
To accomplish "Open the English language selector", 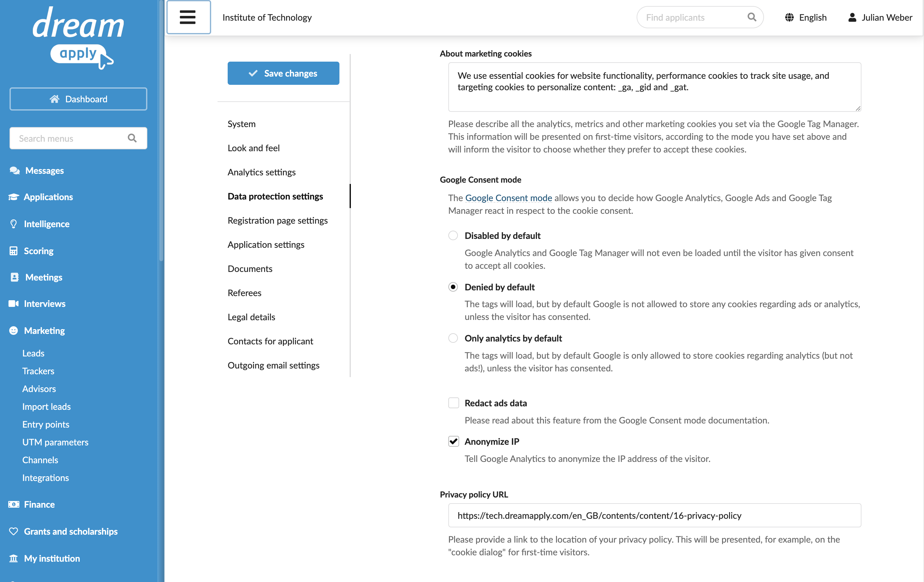I will coord(806,17).
